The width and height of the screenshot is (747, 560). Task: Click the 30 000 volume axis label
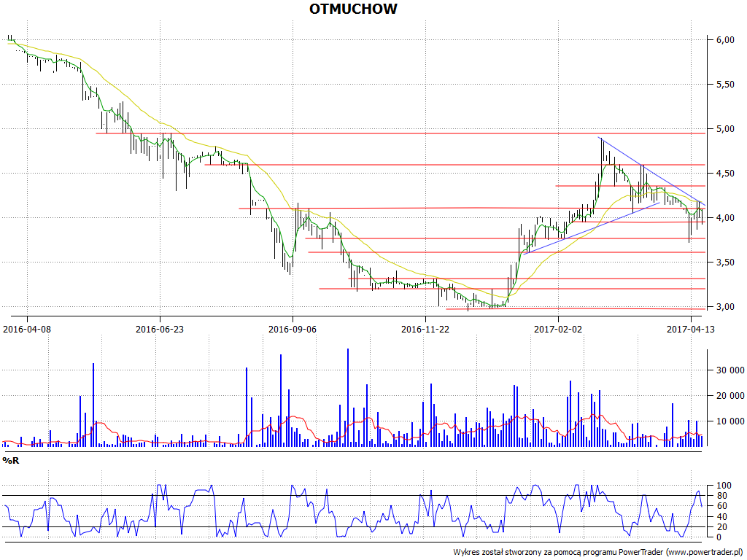coord(730,370)
